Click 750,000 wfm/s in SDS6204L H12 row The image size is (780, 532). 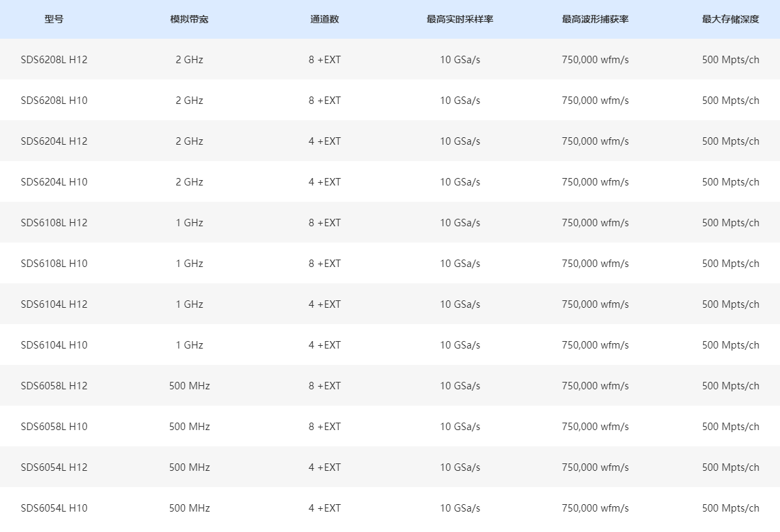click(595, 141)
